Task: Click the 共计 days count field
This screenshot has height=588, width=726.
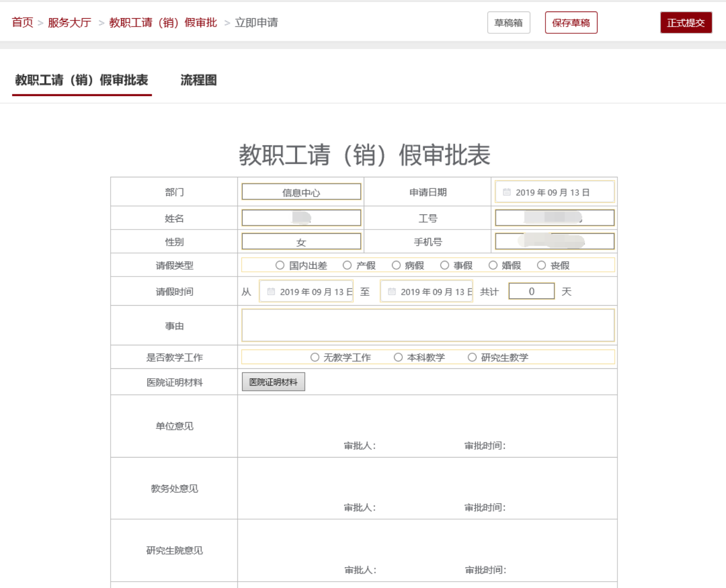Action: (531, 291)
